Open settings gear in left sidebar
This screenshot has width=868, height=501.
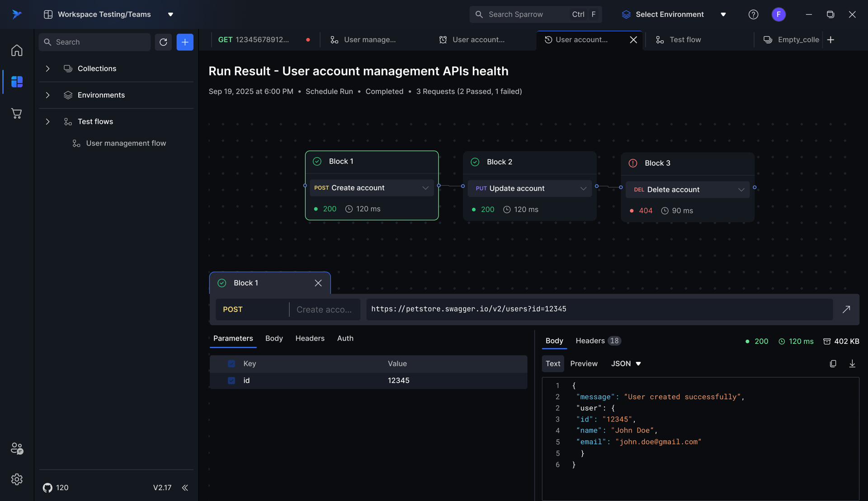tap(17, 479)
